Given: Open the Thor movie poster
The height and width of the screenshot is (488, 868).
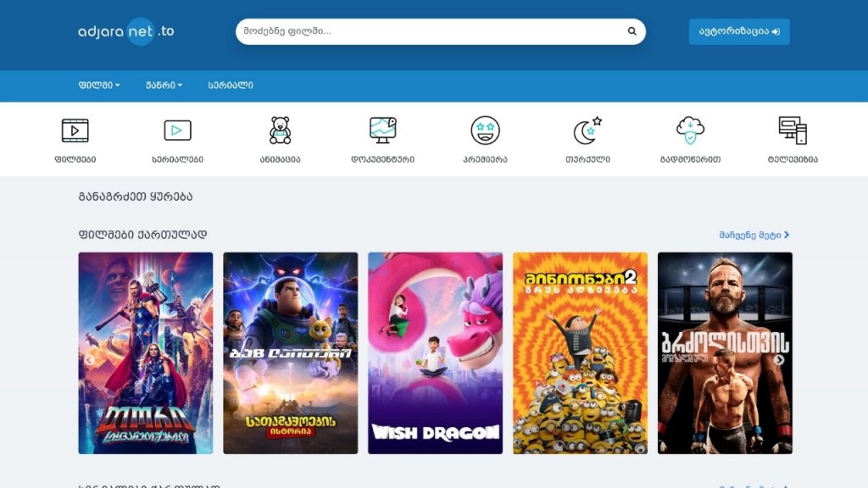Looking at the screenshot, I should click(x=146, y=353).
